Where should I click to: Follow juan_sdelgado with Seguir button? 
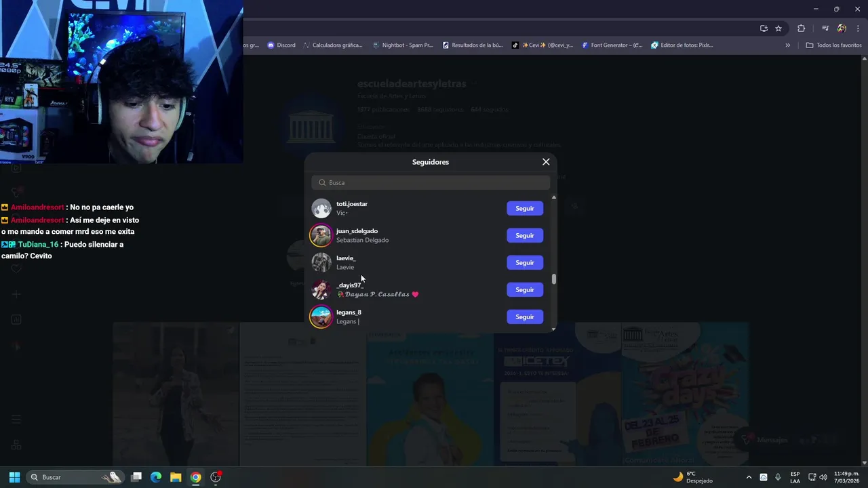click(525, 235)
